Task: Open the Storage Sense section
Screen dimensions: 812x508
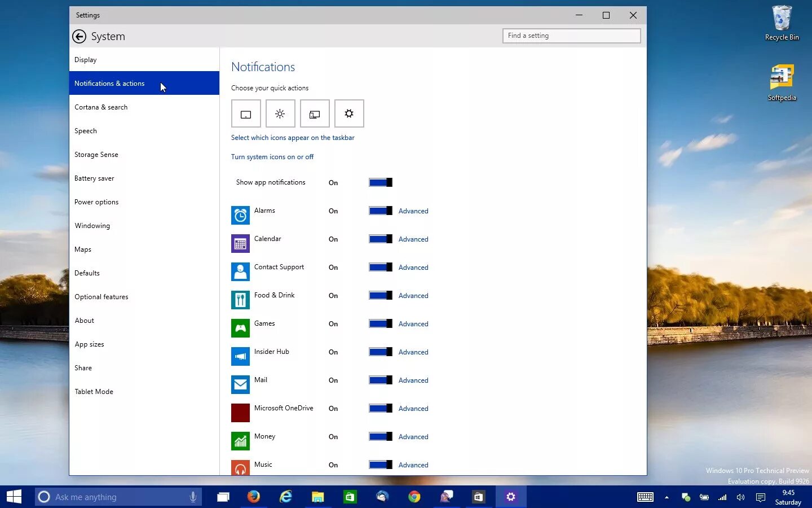Action: pyautogui.click(x=96, y=154)
